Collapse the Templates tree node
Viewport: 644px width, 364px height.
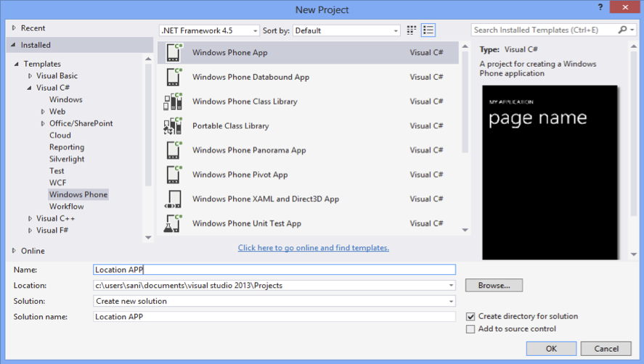(x=17, y=64)
